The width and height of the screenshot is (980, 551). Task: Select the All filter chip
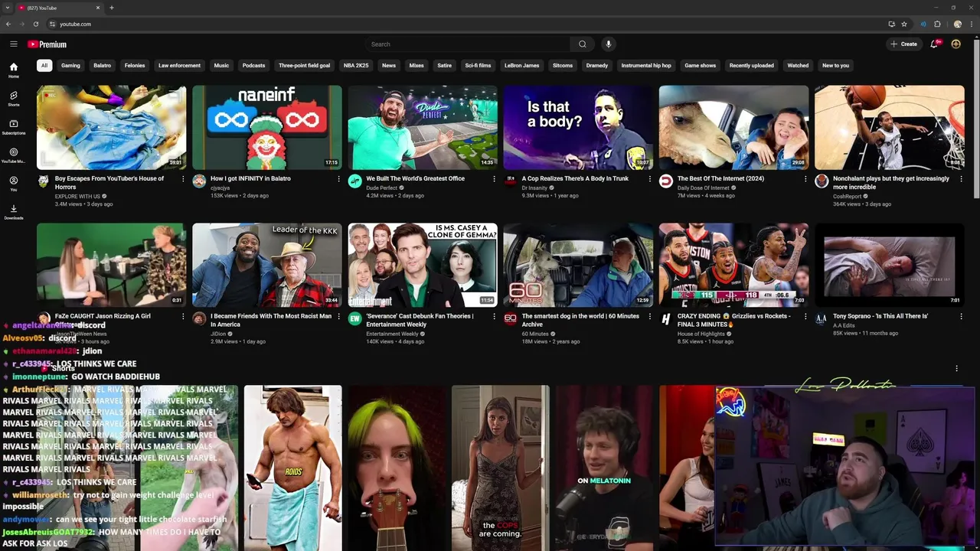(x=44, y=66)
